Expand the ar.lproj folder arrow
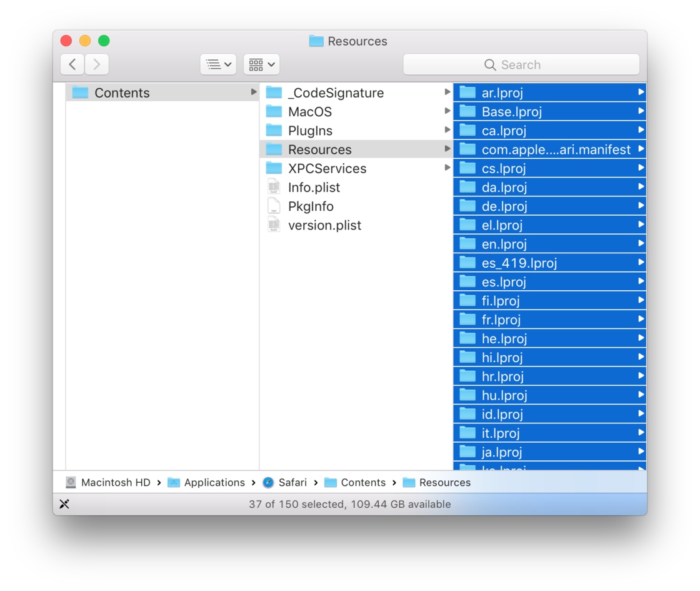The height and width of the screenshot is (591, 700). (641, 92)
